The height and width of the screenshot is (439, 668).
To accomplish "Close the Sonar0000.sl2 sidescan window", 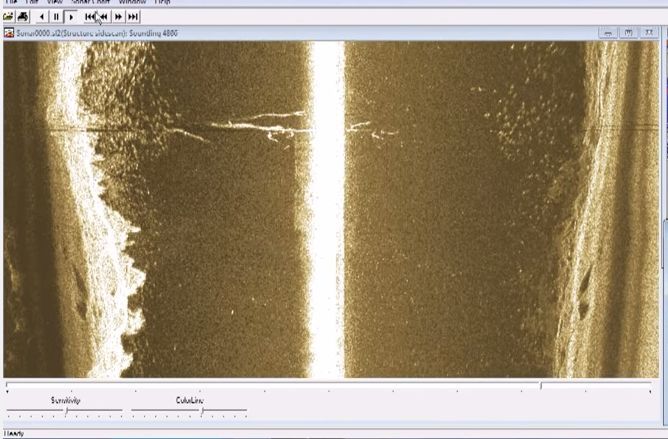I will (x=648, y=33).
